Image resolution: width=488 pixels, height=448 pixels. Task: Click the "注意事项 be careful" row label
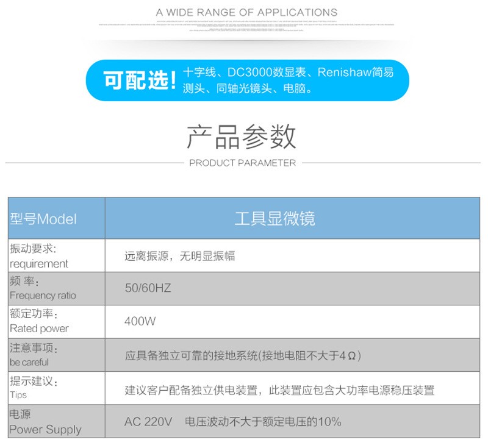pos(37,355)
